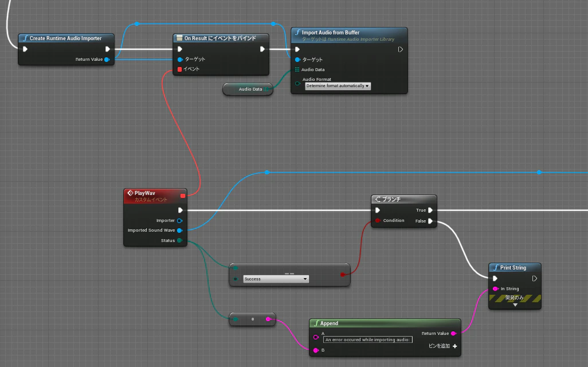Viewport: 588px width, 367px height.
Task: Click exec input pin of Print String
Action: [x=495, y=279]
